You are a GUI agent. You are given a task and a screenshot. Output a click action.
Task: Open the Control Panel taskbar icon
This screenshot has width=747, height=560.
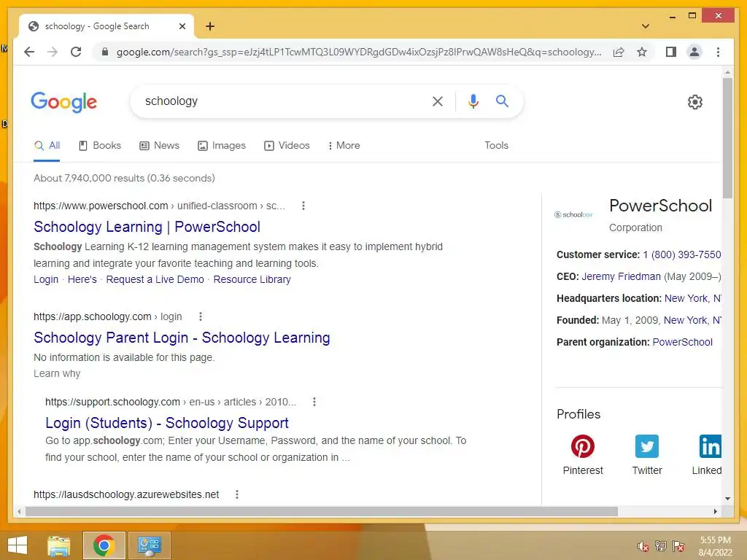coord(149,545)
